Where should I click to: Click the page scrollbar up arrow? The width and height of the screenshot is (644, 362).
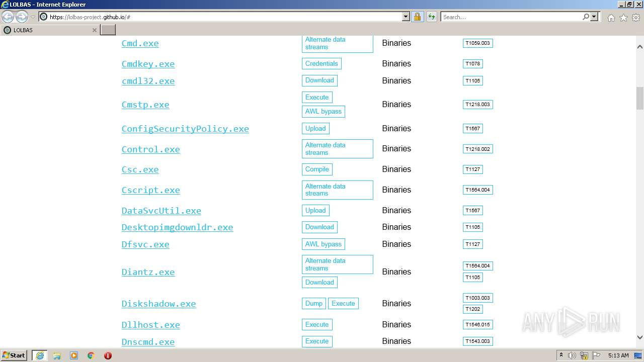(640, 47)
